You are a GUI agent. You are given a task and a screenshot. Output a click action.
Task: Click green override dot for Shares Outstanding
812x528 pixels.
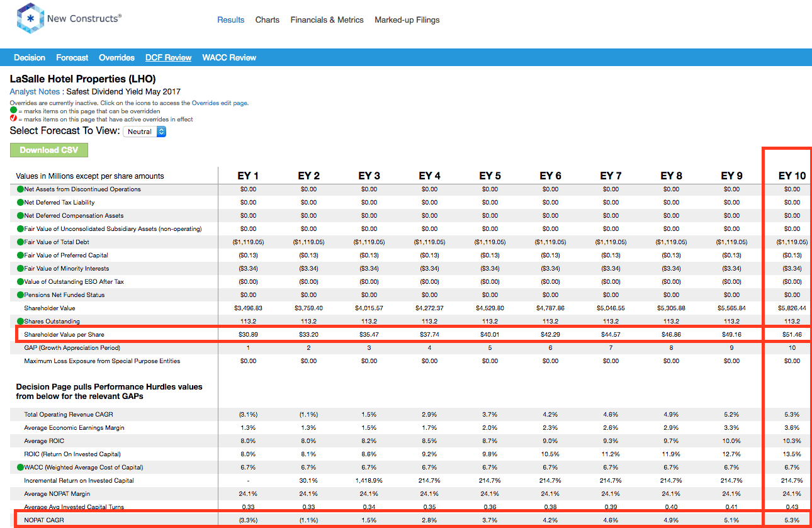point(20,321)
